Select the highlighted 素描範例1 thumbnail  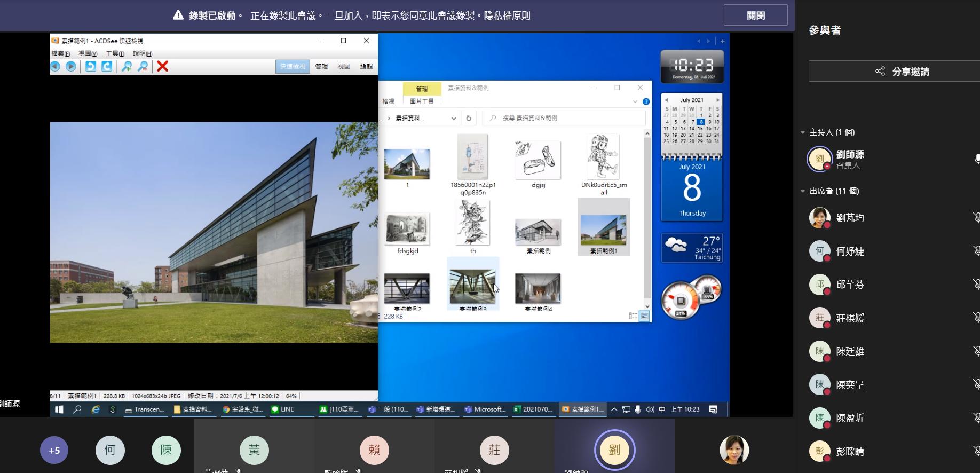pos(604,227)
